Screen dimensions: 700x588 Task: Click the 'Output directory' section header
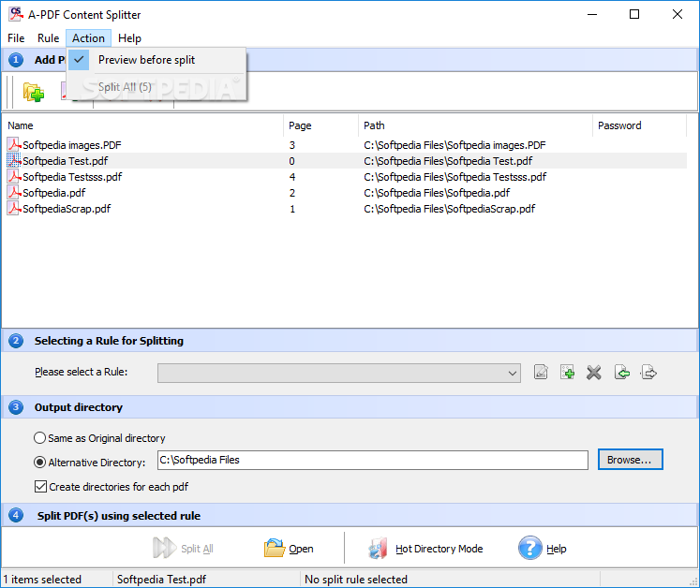tap(79, 407)
